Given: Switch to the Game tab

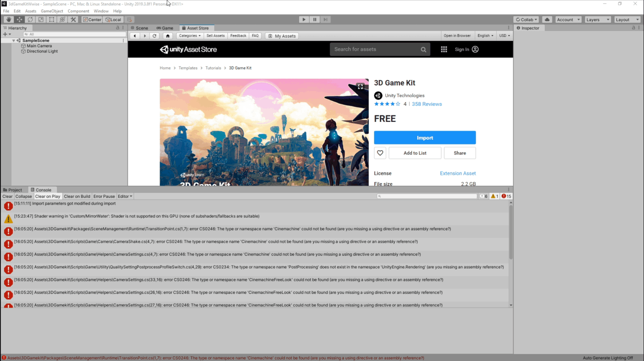Looking at the screenshot, I should [x=165, y=28].
